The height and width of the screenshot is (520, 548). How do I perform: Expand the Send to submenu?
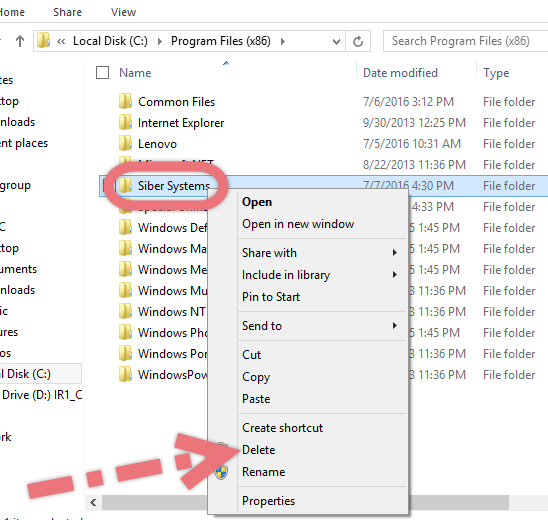point(395,326)
